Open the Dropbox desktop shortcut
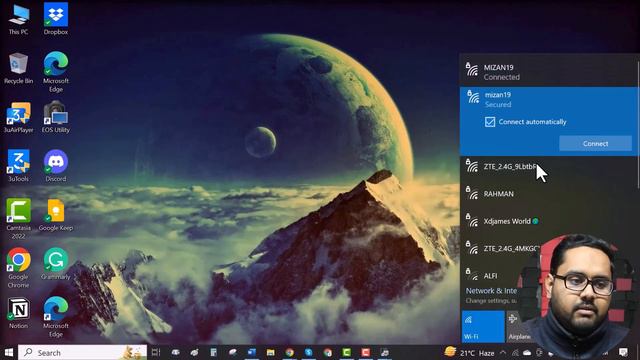The height and width of the screenshot is (360, 640). (x=56, y=19)
